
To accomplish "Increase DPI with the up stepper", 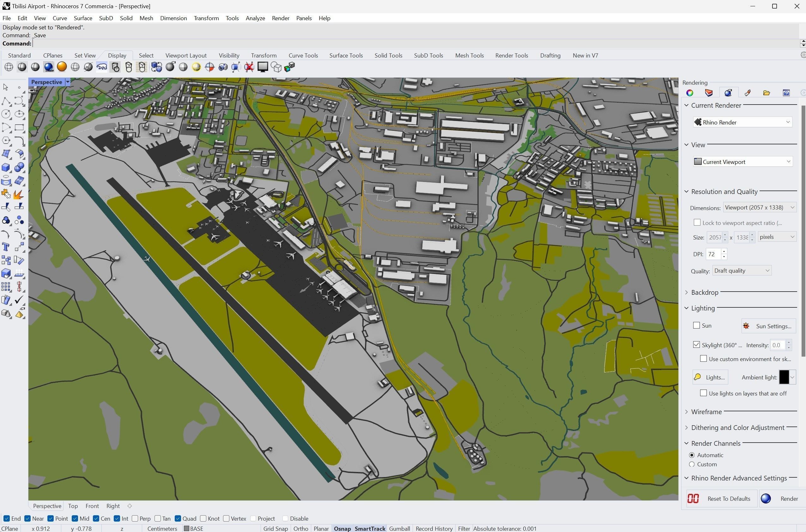I will (x=724, y=251).
